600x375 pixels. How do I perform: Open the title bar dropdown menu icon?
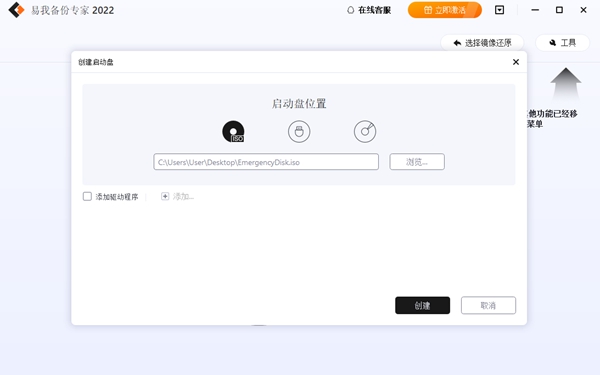[x=499, y=10]
